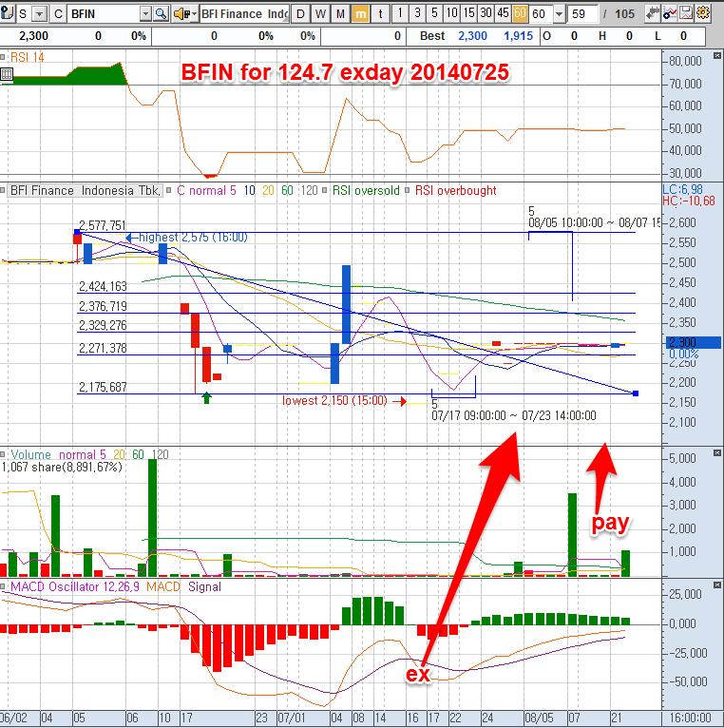Open chart settings gear icon
The height and width of the screenshot is (728, 724).
(x=703, y=13)
